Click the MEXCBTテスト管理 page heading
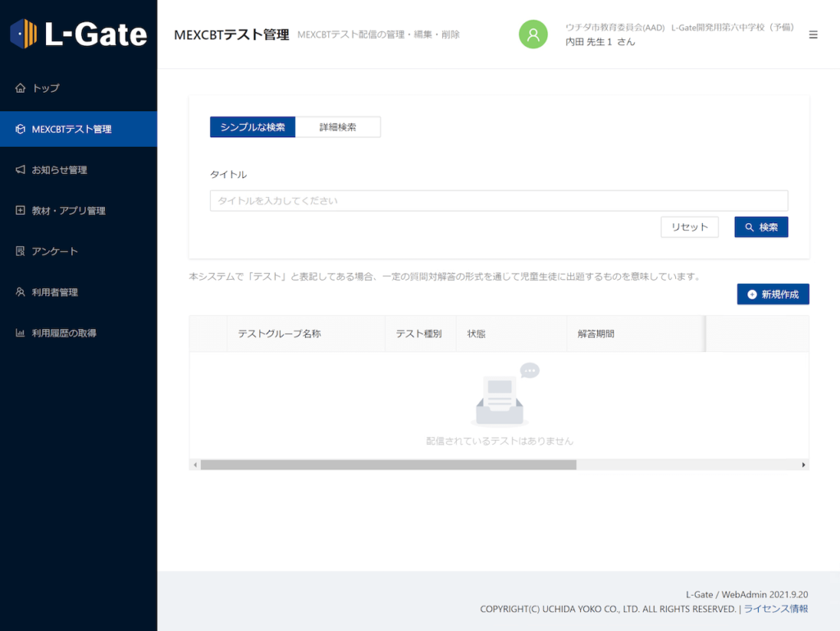Viewport: 840px width, 631px height. (231, 34)
